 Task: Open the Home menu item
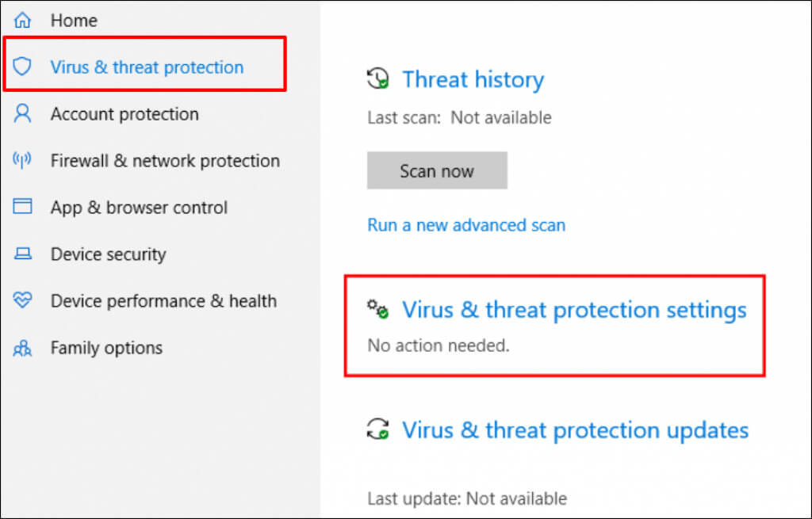pyautogui.click(x=73, y=21)
